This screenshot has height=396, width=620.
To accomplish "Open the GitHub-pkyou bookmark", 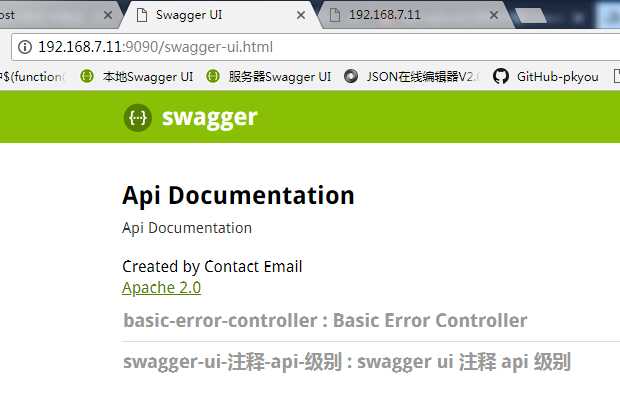I will pos(546,76).
